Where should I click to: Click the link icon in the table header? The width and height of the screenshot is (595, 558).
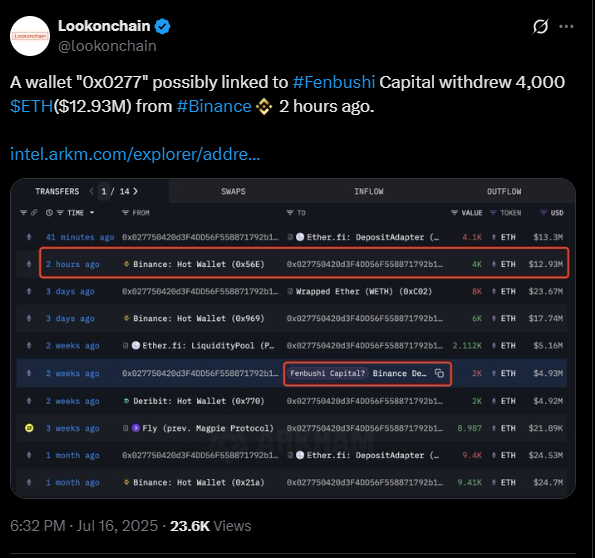coord(34,213)
